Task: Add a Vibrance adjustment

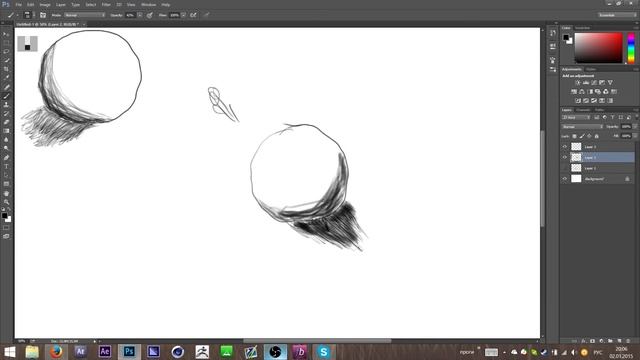Action: [610, 82]
